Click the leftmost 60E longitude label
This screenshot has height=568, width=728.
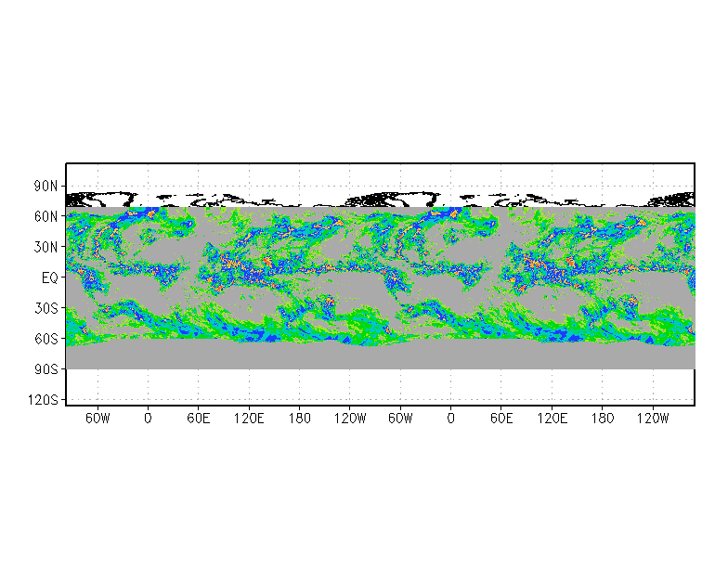coord(199,419)
